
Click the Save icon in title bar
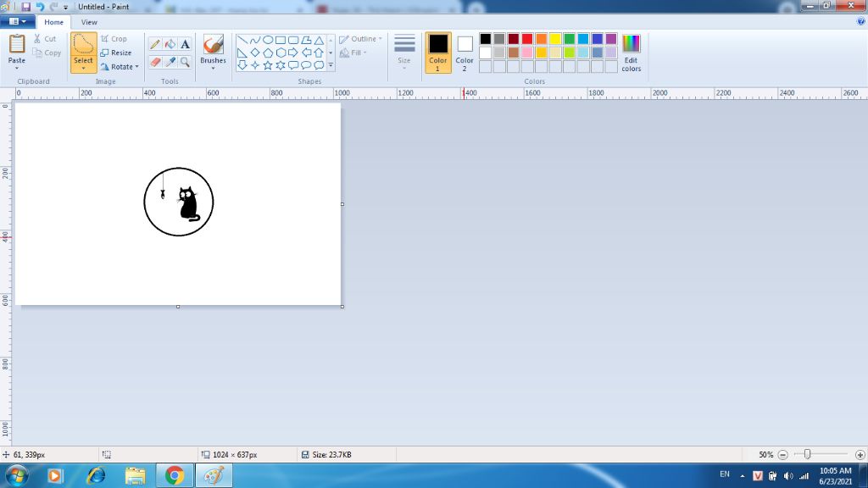[x=26, y=7]
